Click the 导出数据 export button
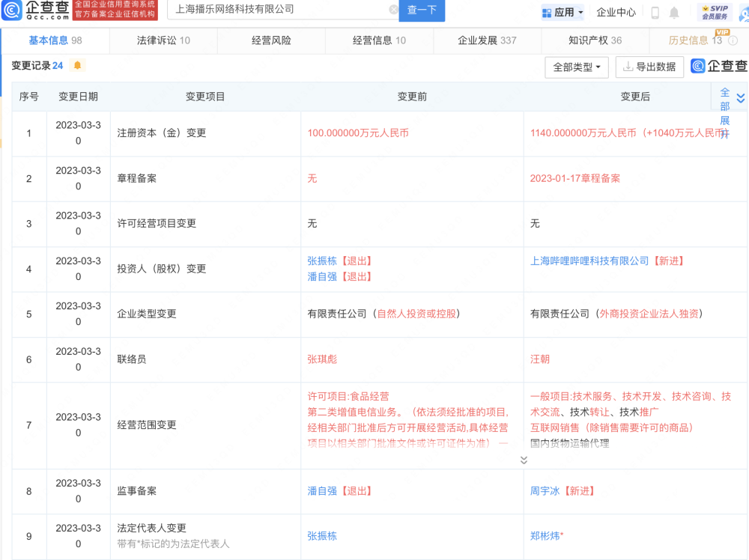Screen dimensions: 749x560 (x=649, y=67)
